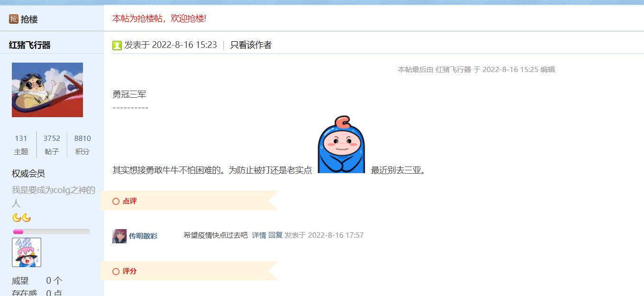Click the green poster icon beside 发表于

(x=117, y=45)
